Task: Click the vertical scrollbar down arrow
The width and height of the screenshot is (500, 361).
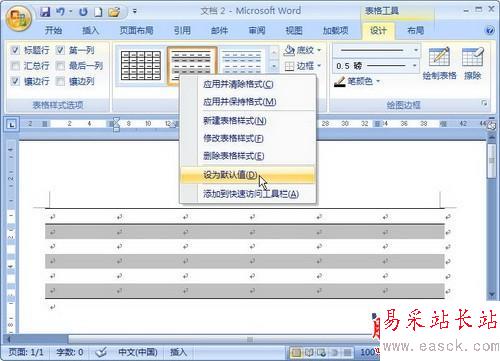Action: coord(492,294)
